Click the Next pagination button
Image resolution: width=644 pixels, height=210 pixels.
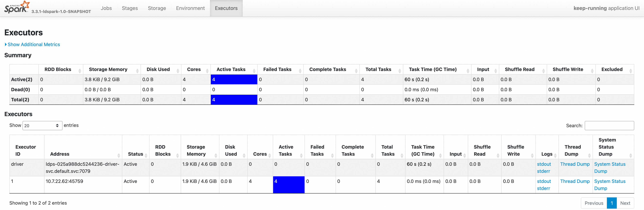pos(625,203)
